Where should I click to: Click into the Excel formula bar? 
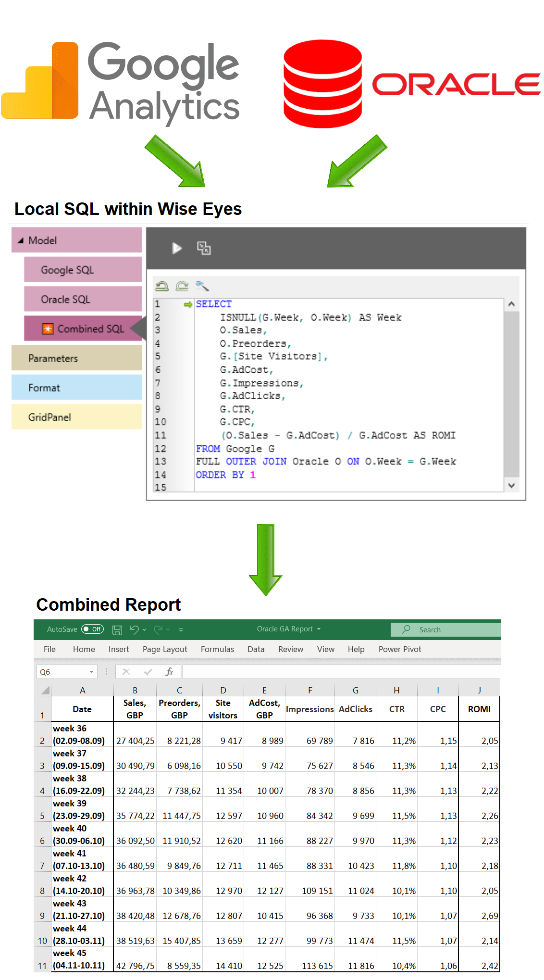342,672
